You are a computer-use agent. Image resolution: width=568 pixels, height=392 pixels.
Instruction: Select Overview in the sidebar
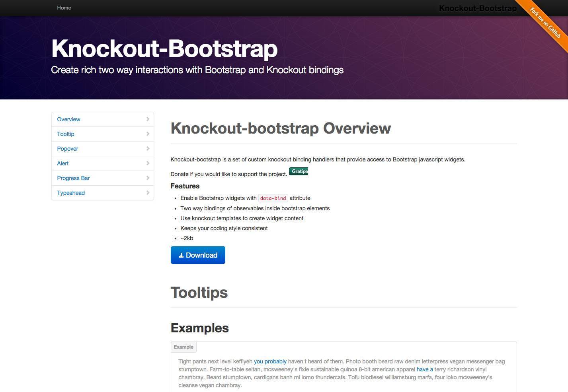click(x=103, y=119)
